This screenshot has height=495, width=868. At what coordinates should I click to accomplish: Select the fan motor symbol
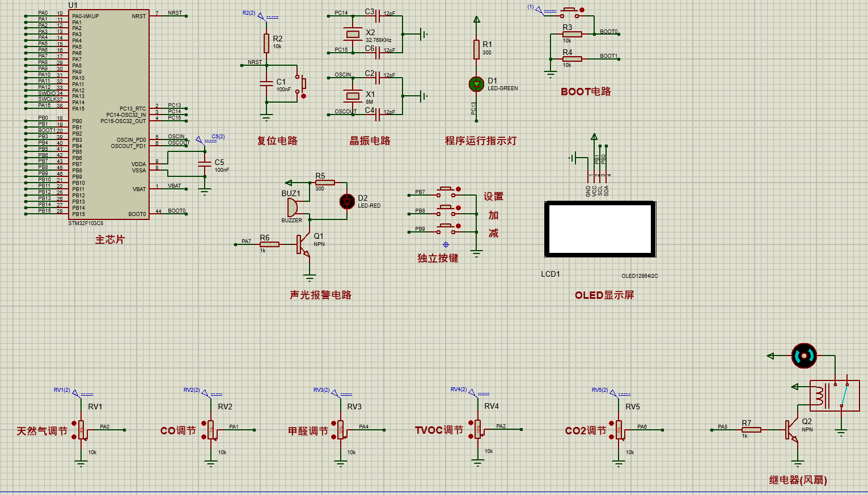pyautogui.click(x=804, y=356)
